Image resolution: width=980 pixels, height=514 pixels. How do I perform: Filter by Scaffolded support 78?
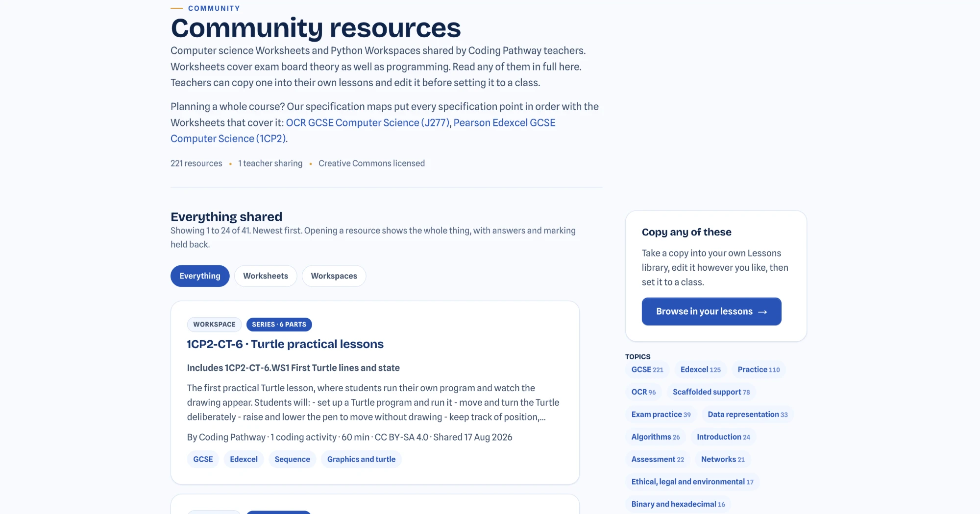[x=711, y=392]
